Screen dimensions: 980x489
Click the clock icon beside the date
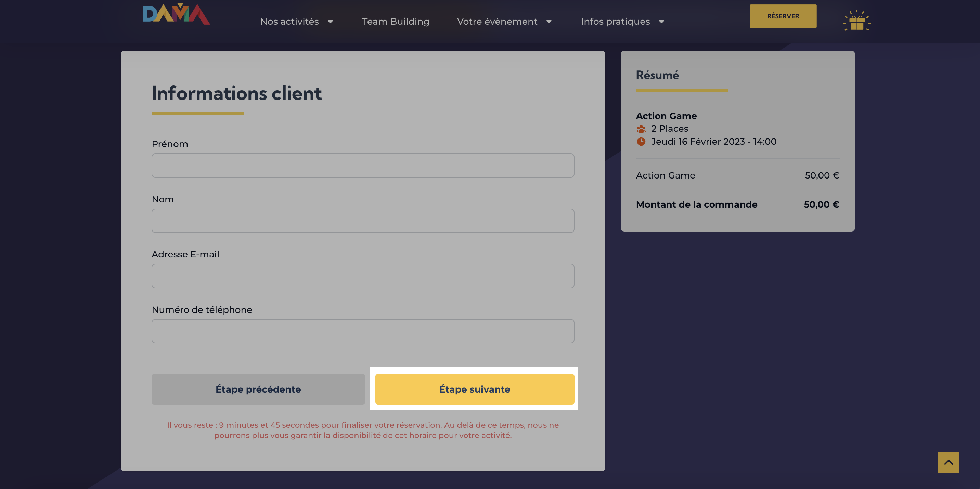tap(641, 142)
